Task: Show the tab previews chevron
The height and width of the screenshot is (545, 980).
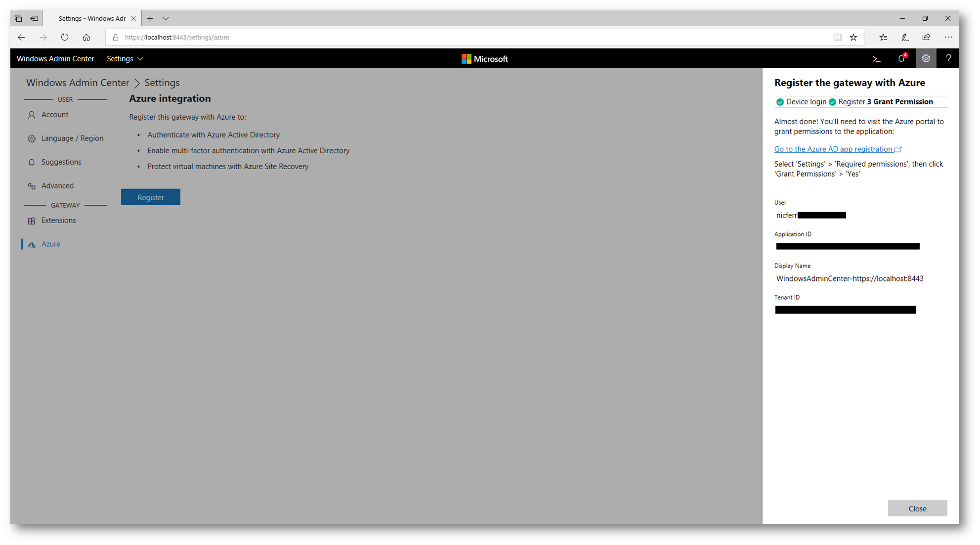Action: [x=166, y=18]
